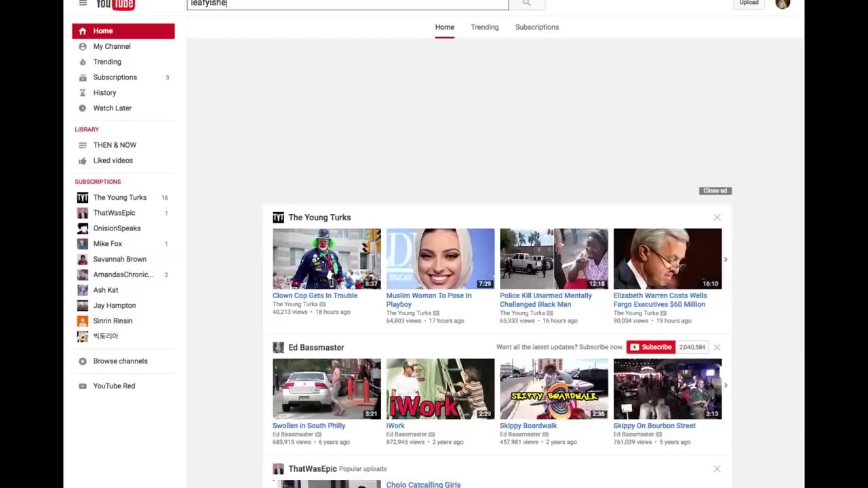Image resolution: width=868 pixels, height=488 pixels.
Task: Open Skippy On Bourbon Street title
Action: 654,426
